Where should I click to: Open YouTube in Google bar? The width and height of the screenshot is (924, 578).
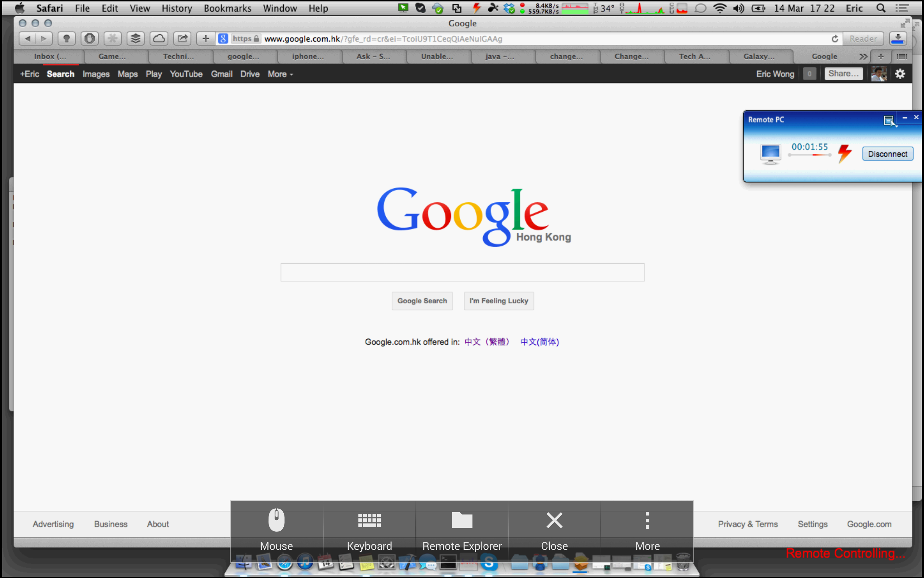click(x=186, y=74)
